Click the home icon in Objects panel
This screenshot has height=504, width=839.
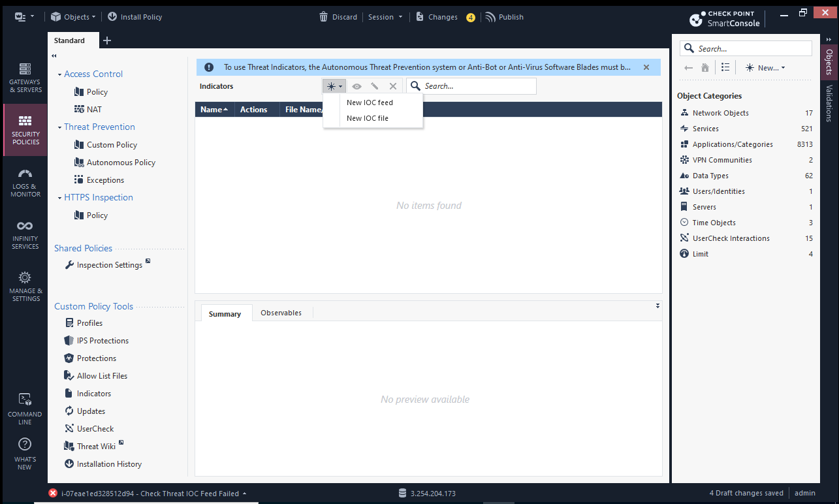click(705, 68)
